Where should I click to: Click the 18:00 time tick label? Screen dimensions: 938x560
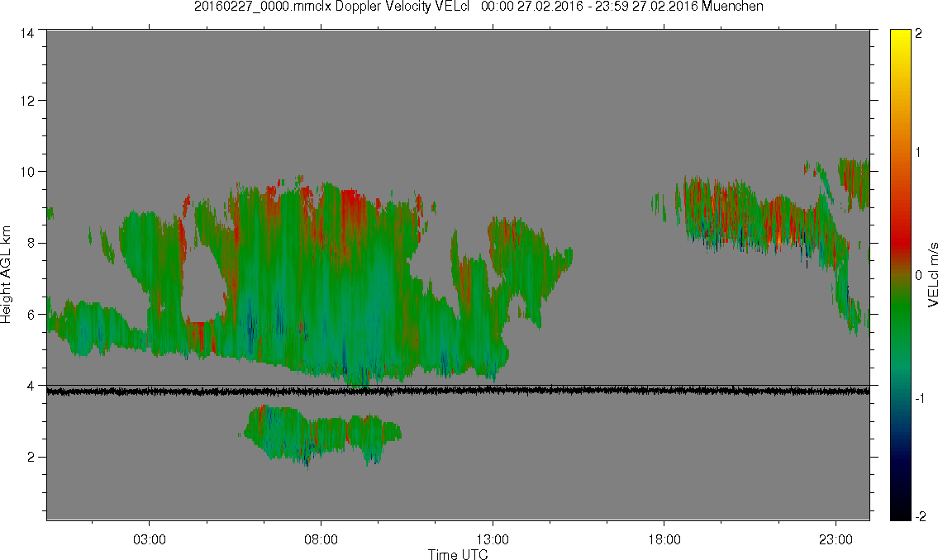(x=664, y=539)
